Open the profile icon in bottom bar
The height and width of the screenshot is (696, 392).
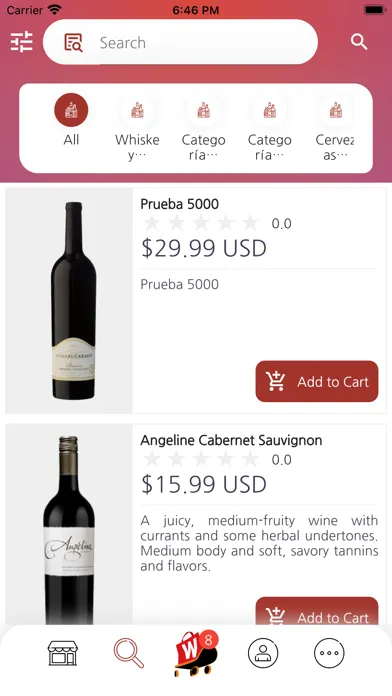[263, 653]
